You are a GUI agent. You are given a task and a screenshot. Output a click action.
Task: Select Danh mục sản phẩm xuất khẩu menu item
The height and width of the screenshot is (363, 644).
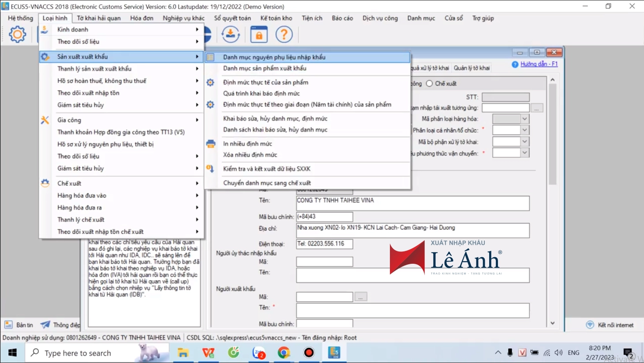point(265,68)
